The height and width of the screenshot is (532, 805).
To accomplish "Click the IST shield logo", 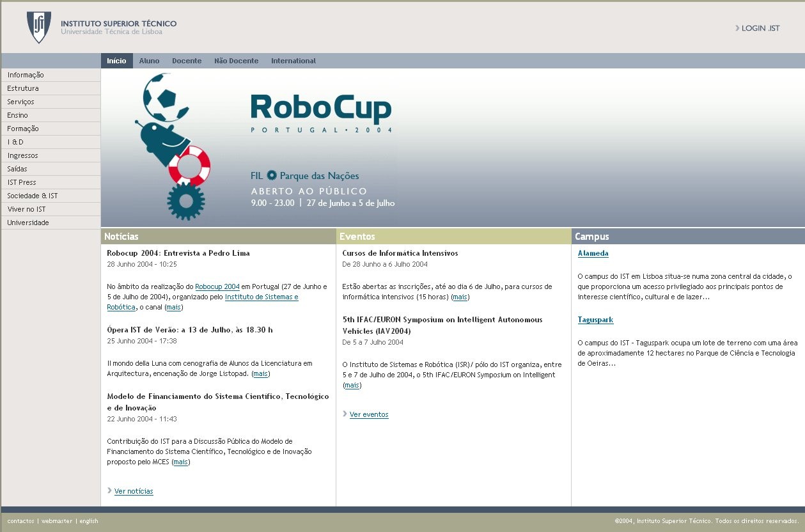I will (39, 27).
